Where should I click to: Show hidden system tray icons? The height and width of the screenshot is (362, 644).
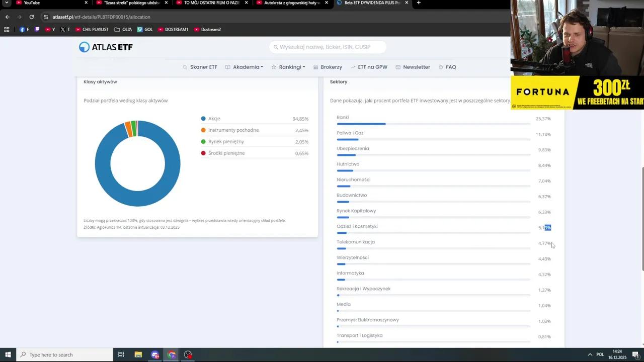click(590, 354)
